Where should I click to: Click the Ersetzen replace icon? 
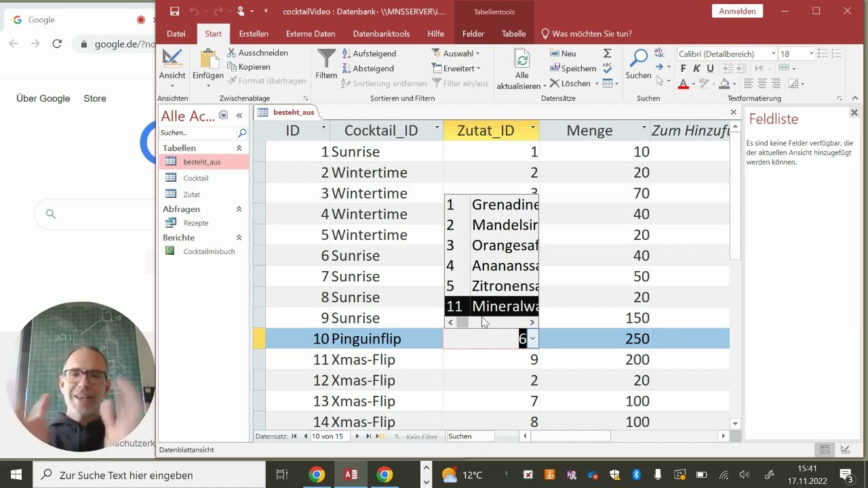(659, 54)
